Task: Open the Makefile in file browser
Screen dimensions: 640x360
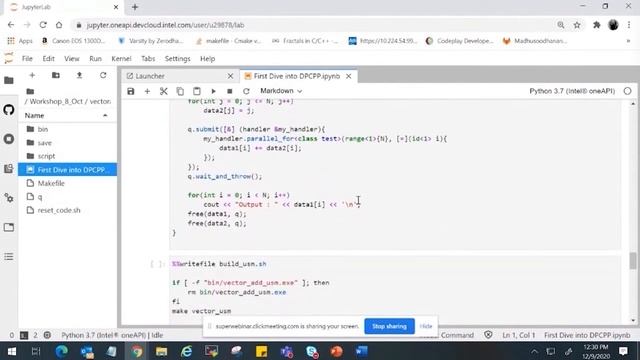Action: pyautogui.click(x=67, y=183)
